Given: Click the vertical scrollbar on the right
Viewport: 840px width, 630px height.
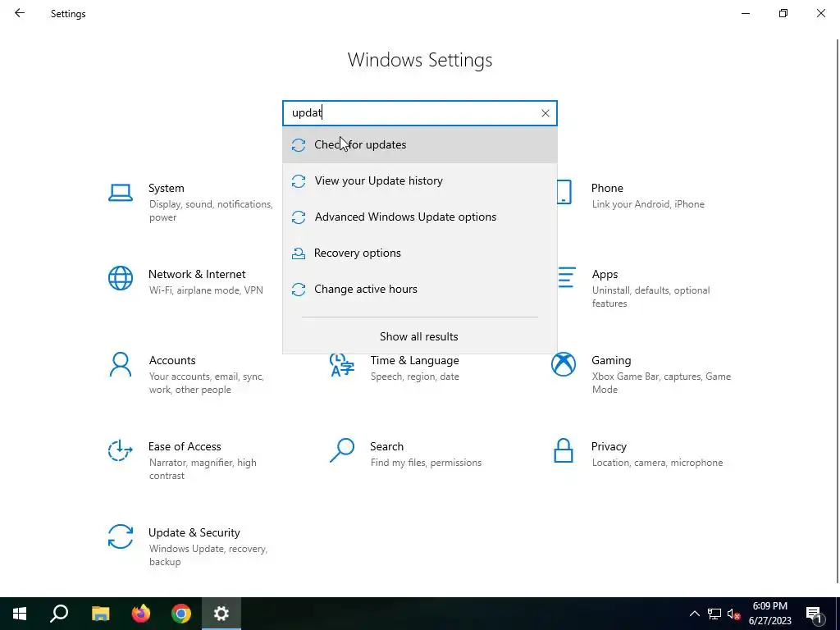Looking at the screenshot, I should click(837, 311).
